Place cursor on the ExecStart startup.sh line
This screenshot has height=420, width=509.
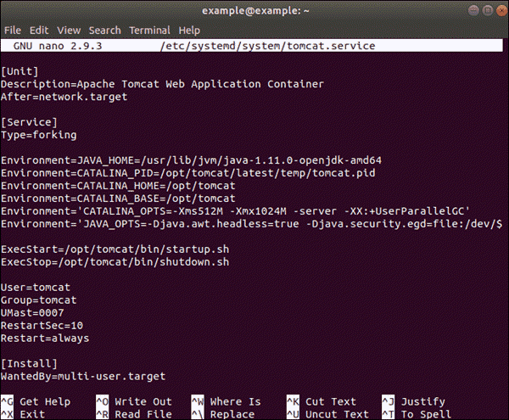point(115,249)
